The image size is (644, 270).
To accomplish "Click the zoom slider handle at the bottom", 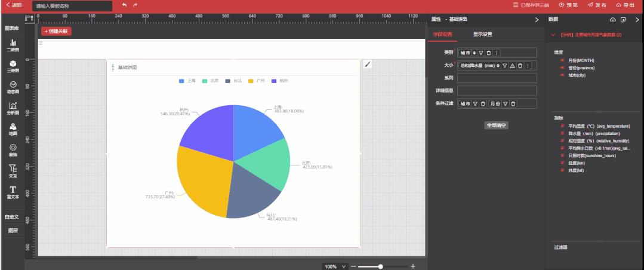I will pos(380,266).
